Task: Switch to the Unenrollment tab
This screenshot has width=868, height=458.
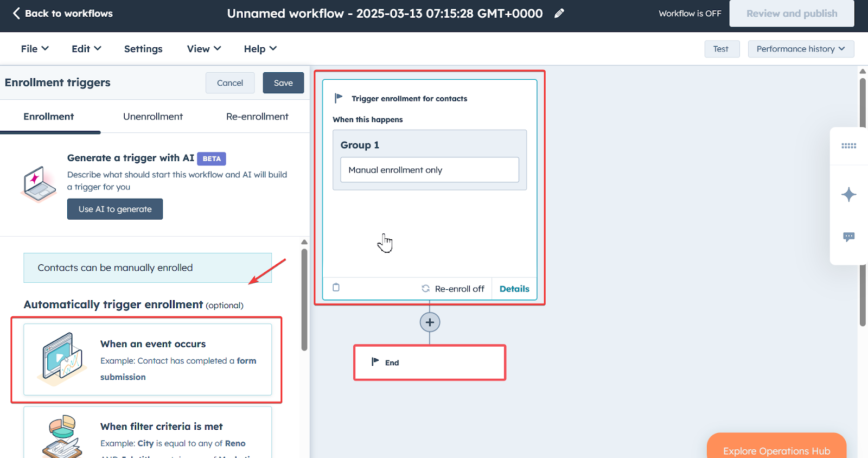Action: point(153,117)
